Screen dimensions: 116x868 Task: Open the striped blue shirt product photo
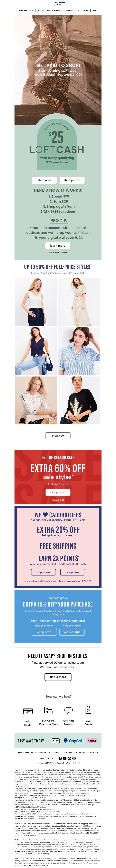[x=79, y=351]
